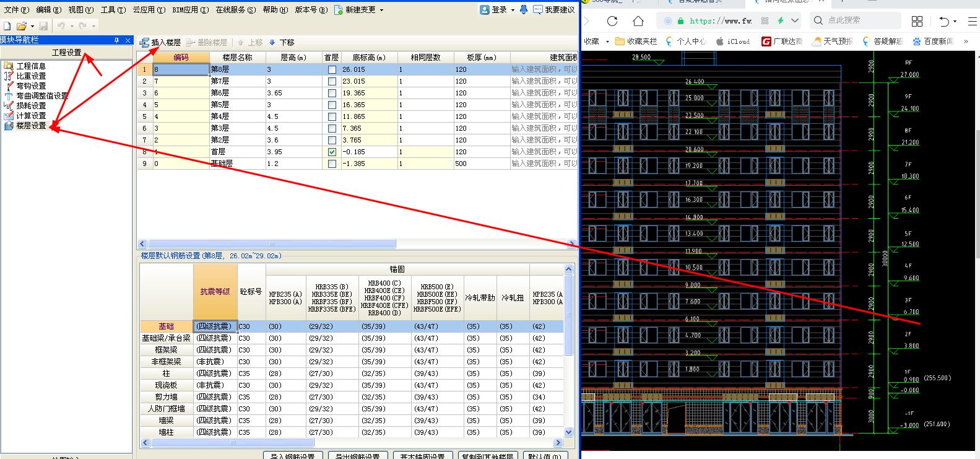Open 视图(V) menu
The width and height of the screenshot is (980, 459).
click(80, 9)
